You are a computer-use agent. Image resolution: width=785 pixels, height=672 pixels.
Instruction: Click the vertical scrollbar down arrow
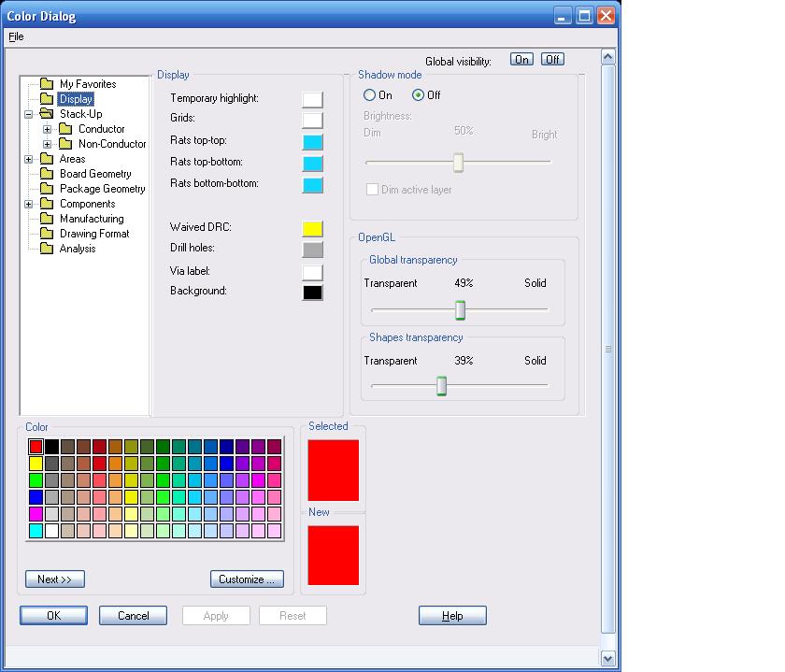point(608,658)
